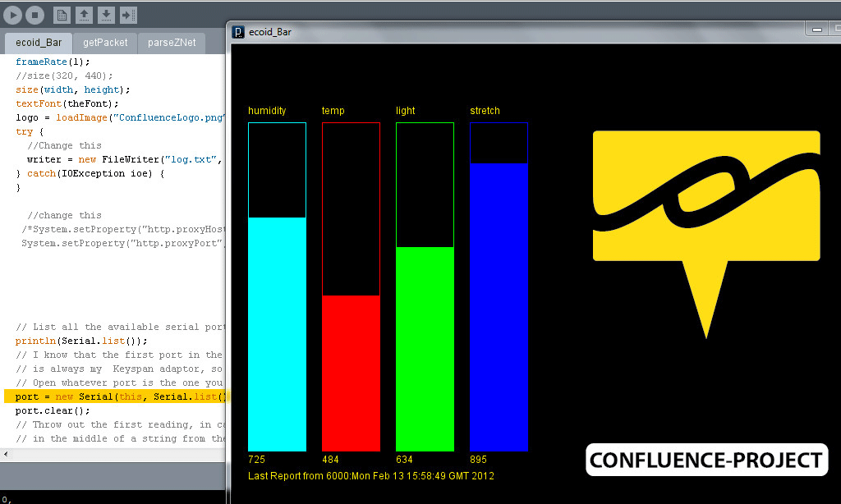
Task: Minimize the ecoid_Bar output window
Action: (x=816, y=30)
